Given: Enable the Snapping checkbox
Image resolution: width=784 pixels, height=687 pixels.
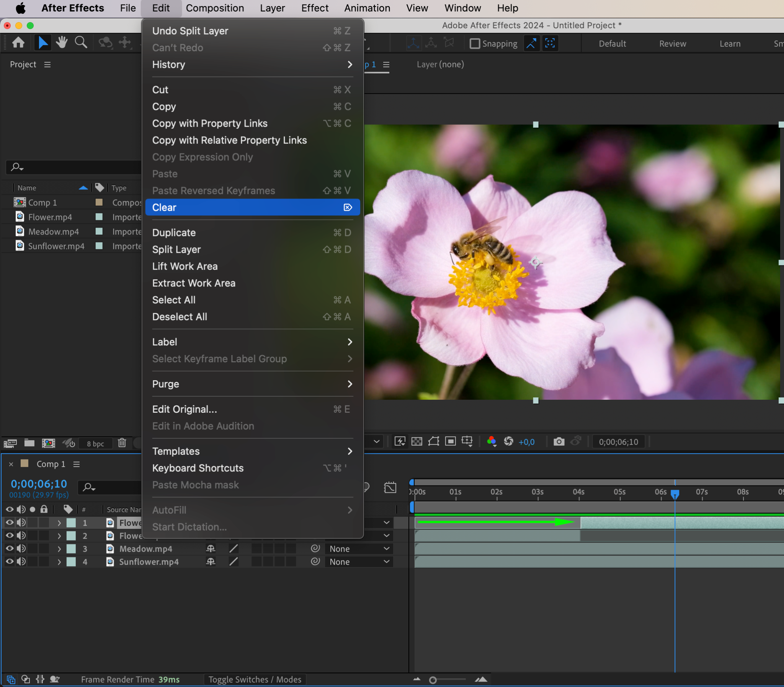Looking at the screenshot, I should pyautogui.click(x=475, y=44).
